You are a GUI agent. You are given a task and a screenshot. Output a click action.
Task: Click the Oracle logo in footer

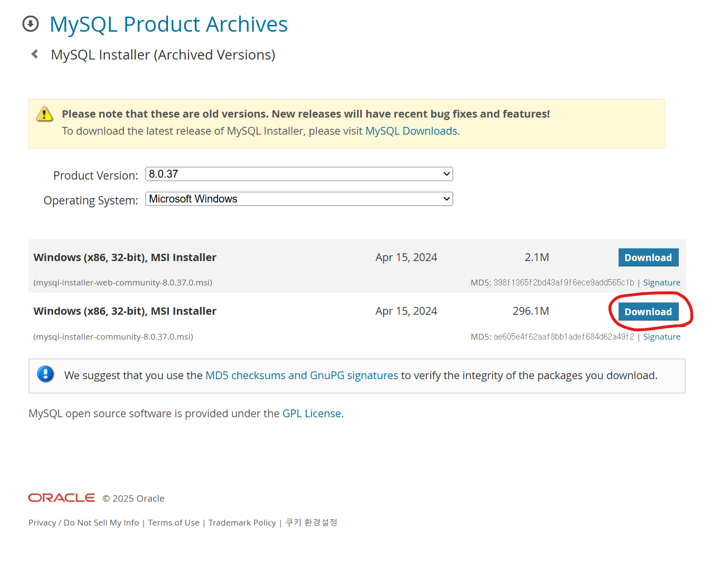click(x=62, y=498)
